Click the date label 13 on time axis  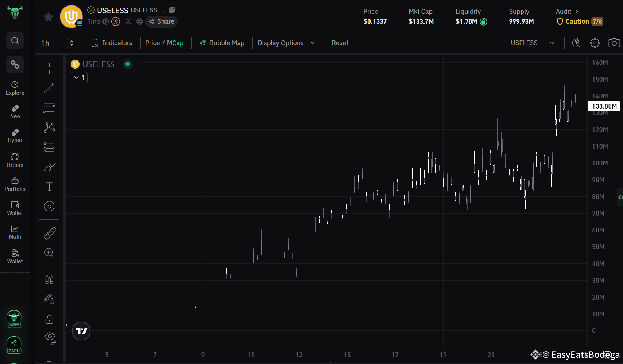pyautogui.click(x=299, y=355)
